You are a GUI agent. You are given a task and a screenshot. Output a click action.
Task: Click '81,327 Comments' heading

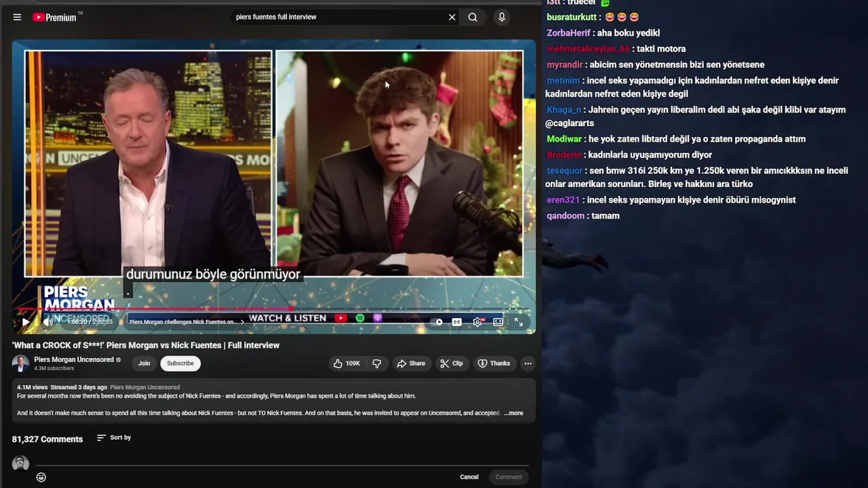(47, 439)
